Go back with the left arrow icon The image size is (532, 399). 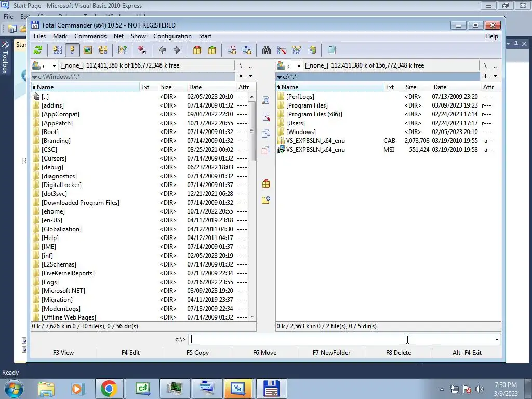pyautogui.click(x=162, y=50)
